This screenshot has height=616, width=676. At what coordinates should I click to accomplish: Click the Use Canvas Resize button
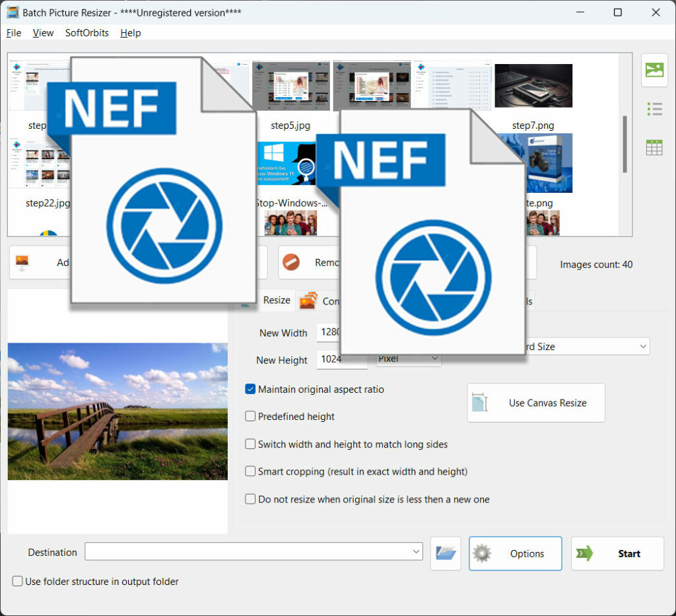tap(536, 403)
